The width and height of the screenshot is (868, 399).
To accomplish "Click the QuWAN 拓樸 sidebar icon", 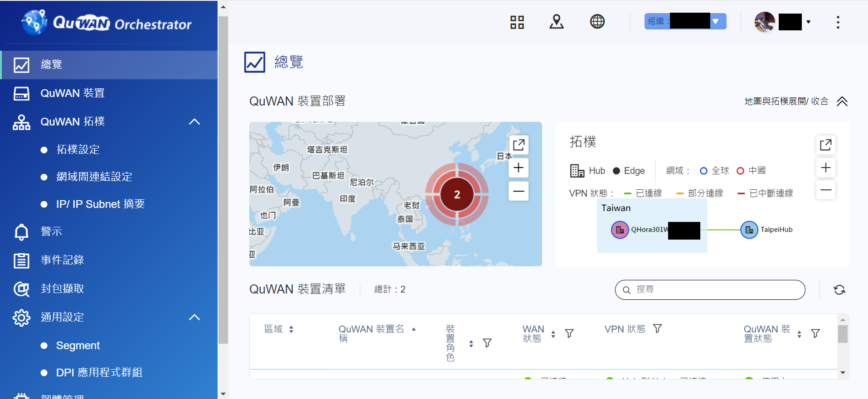I will (x=21, y=122).
